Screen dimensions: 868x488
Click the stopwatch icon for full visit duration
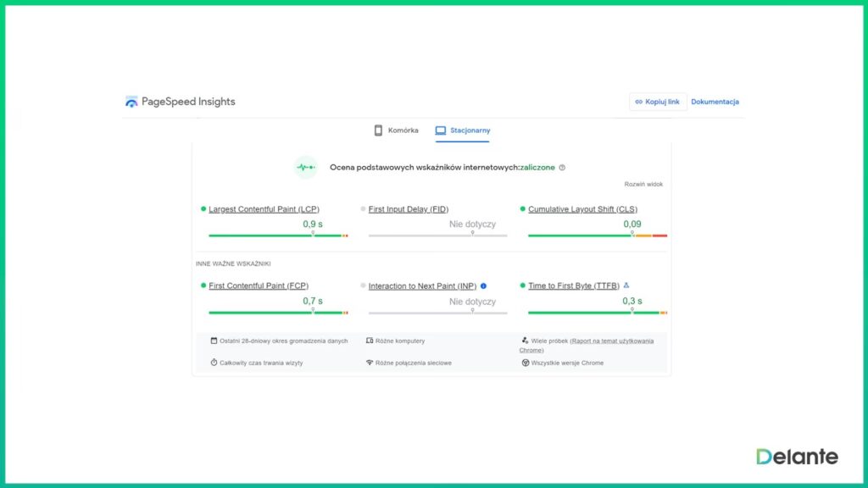point(214,363)
